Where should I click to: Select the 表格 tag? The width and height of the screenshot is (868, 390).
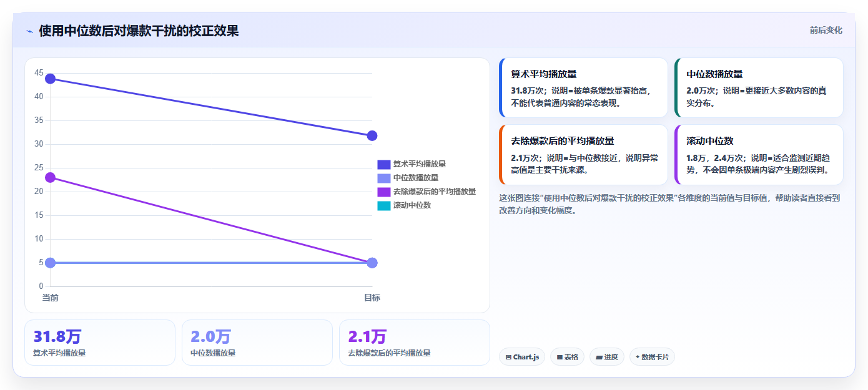[567, 357]
